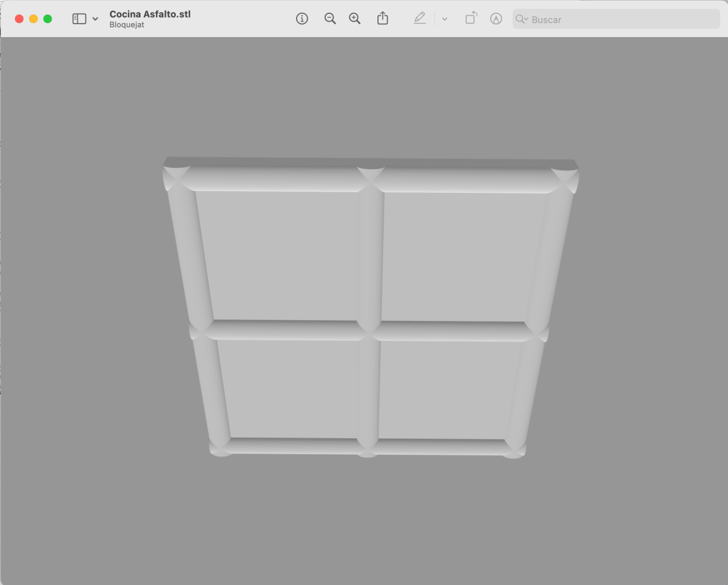The width and height of the screenshot is (728, 585).
Task: Rotate the view with the rotate icon
Action: pos(471,19)
